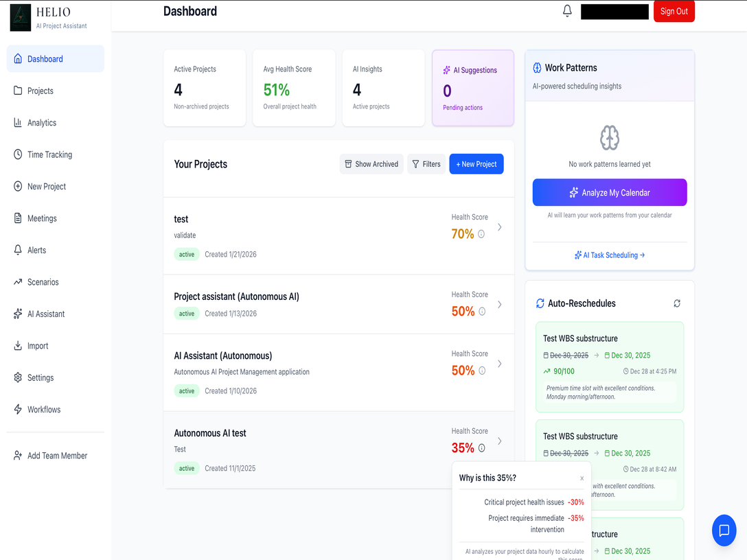
Task: Open Scenarios from the sidebar
Action: [x=43, y=281]
